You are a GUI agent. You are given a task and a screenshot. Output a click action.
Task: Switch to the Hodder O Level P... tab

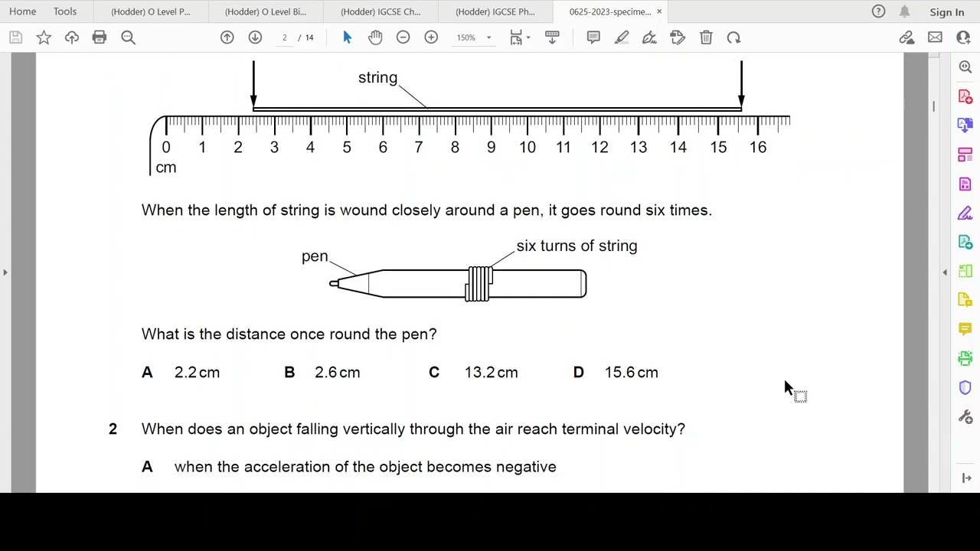click(151, 11)
